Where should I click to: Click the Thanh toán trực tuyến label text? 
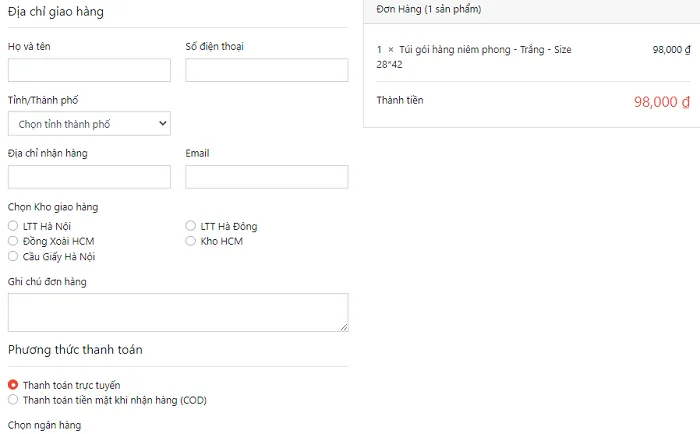coord(71,385)
